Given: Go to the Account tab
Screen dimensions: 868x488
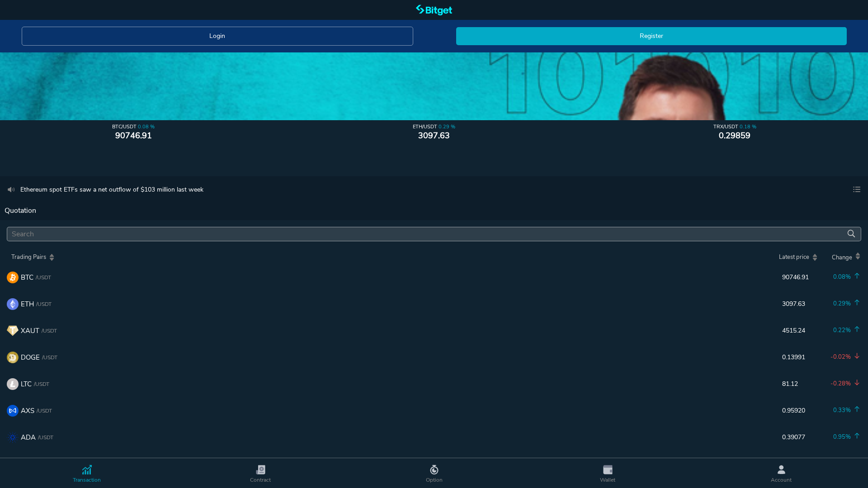Looking at the screenshot, I should 781,474.
